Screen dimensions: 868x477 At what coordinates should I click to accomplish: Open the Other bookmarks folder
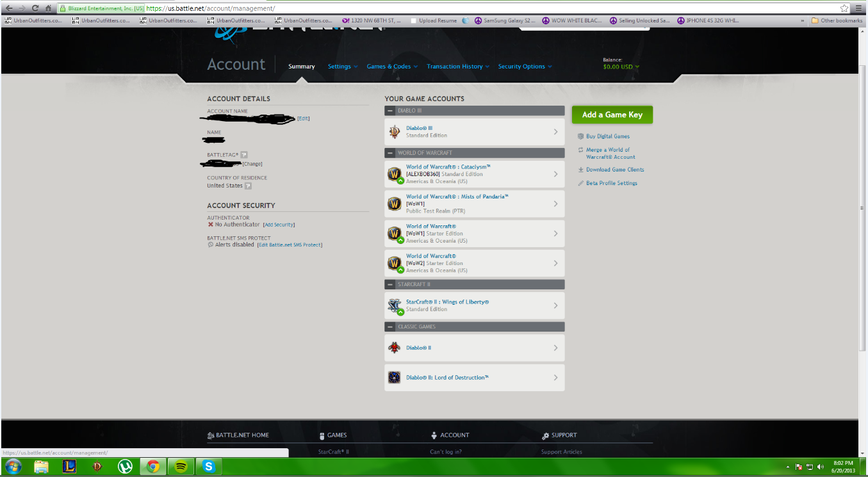[837, 20]
